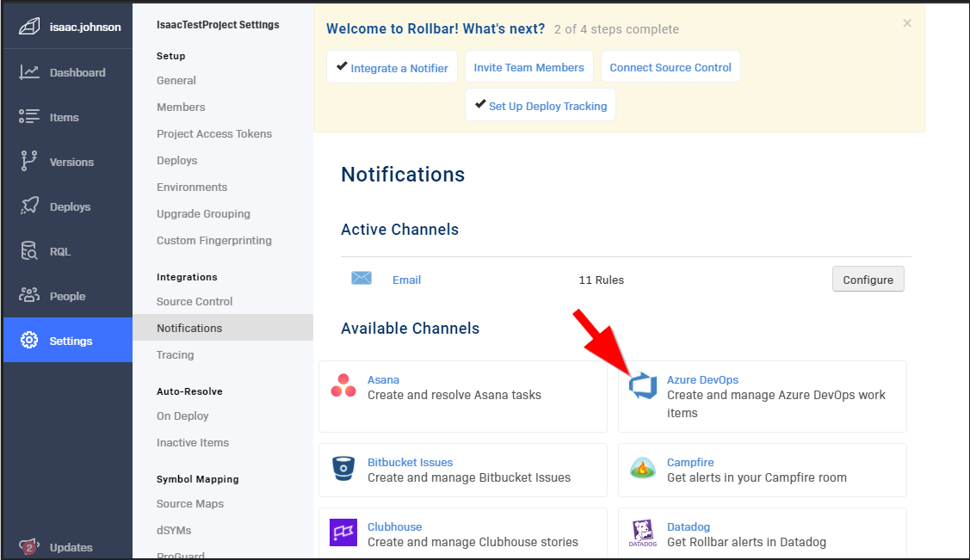Image resolution: width=970 pixels, height=560 pixels.
Task: Open General project settings
Action: coord(176,80)
